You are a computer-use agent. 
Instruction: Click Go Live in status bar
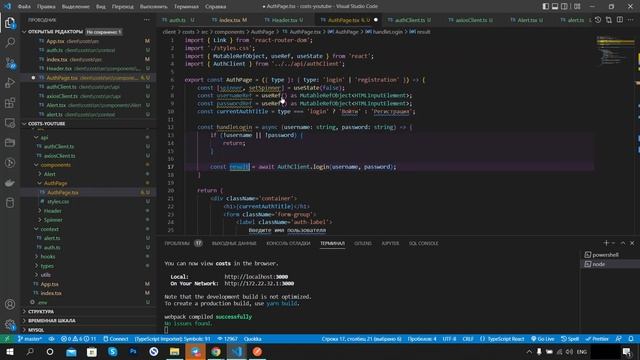(542, 339)
